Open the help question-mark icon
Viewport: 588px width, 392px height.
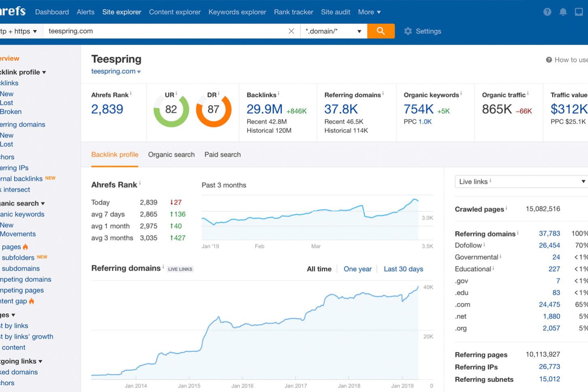(547, 12)
